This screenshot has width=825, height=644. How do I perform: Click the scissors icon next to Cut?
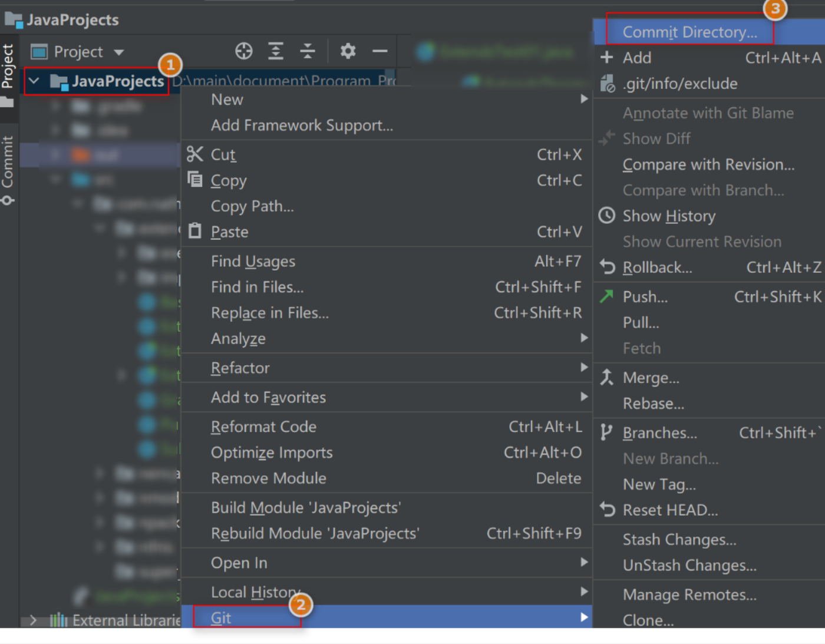(195, 154)
